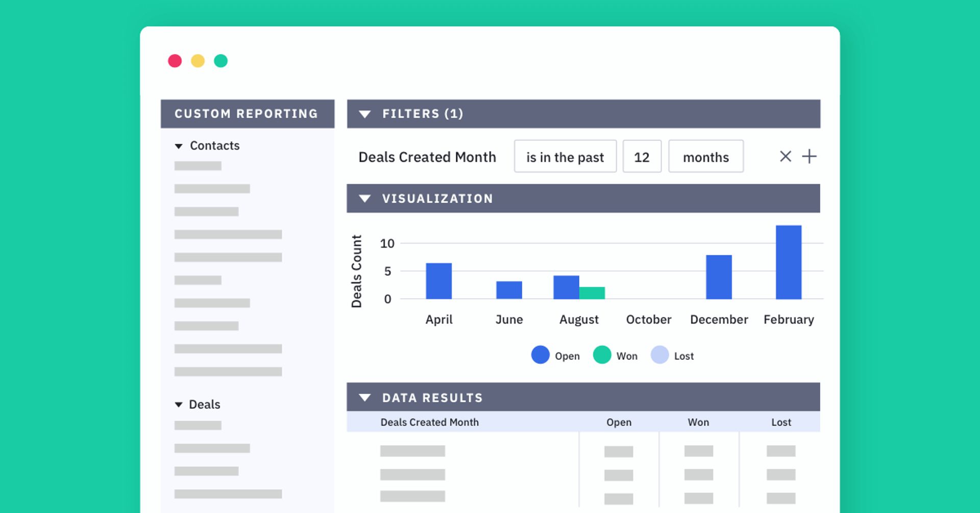
Task: Sort by the Won column header
Action: [698, 422]
